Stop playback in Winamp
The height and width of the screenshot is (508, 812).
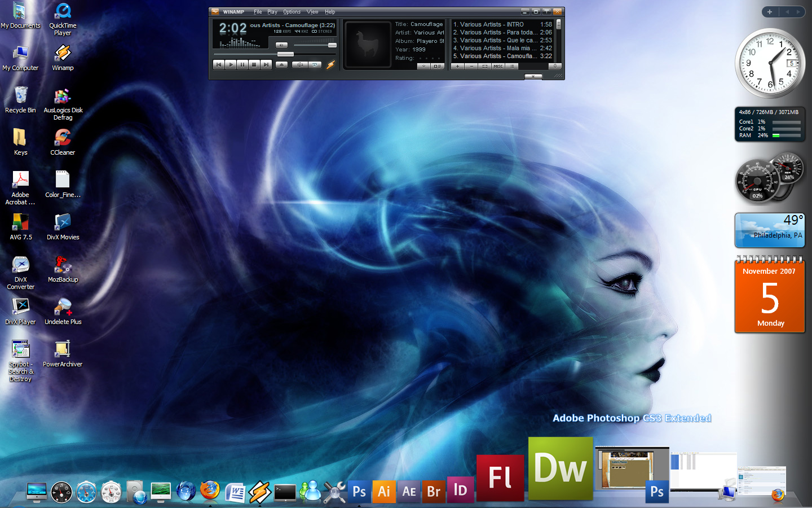[x=254, y=64]
